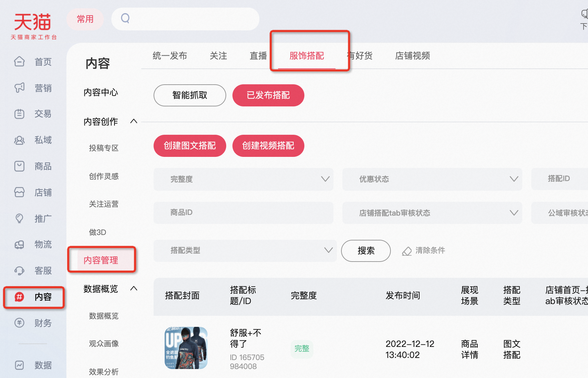Open the 店铺搭配tab审核状态 dropdown
The width and height of the screenshot is (588, 378).
point(432,213)
